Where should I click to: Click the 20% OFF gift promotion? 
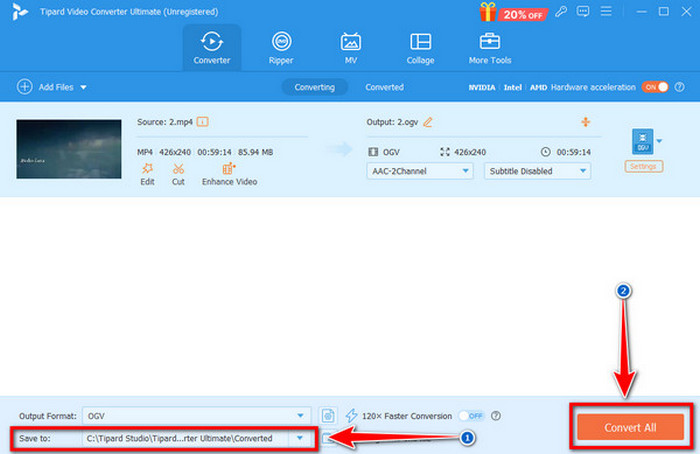514,12
